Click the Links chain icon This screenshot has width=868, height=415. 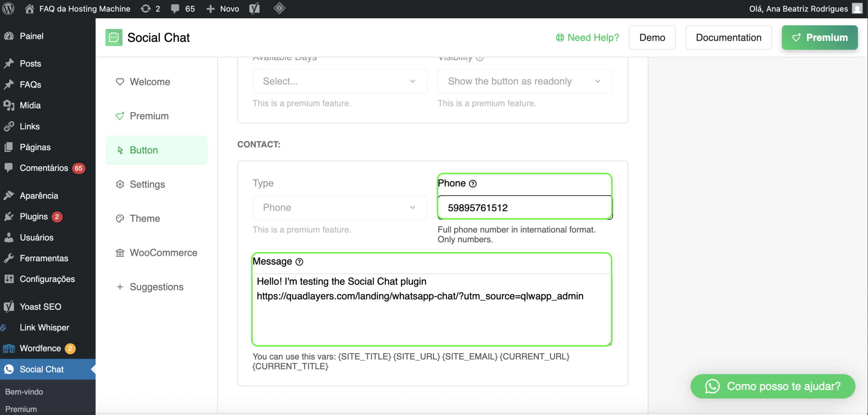tap(9, 126)
